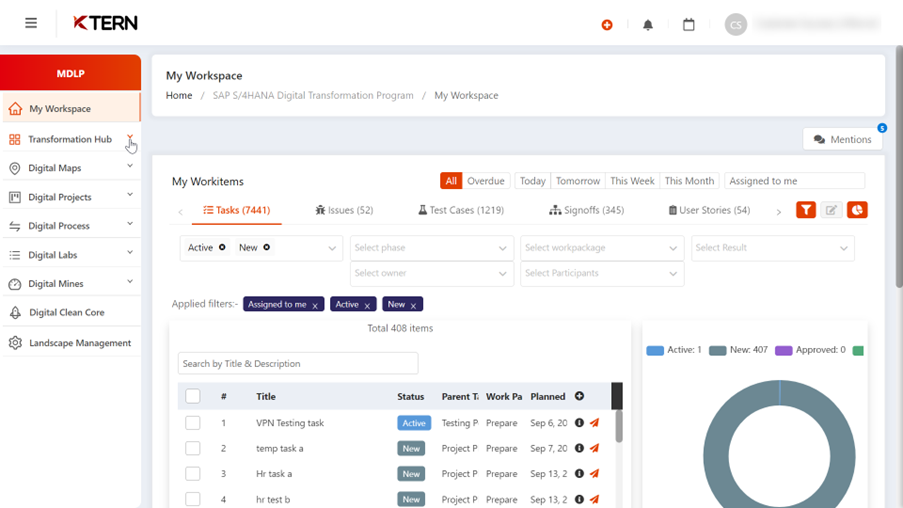
Task: Click the CS user avatar
Action: click(x=735, y=25)
